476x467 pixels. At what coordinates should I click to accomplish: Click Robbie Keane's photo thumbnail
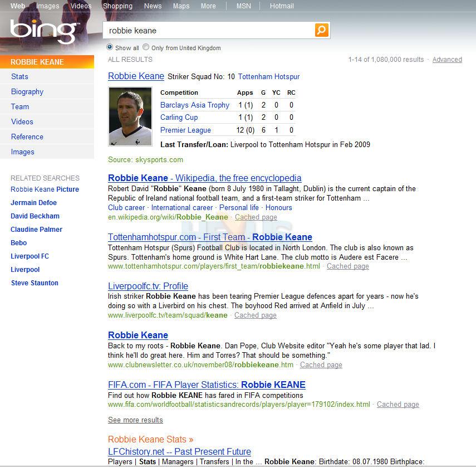click(130, 116)
